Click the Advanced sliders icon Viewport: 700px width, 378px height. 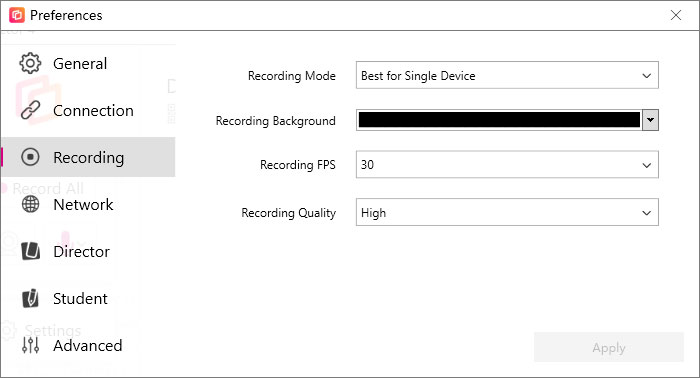pyautogui.click(x=30, y=345)
